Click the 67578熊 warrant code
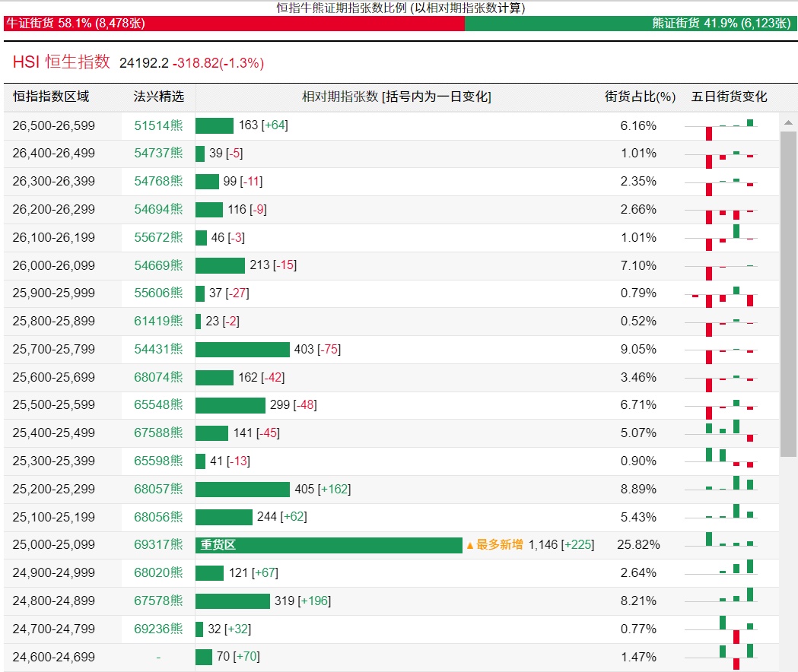This screenshot has height=672, width=798. click(158, 601)
